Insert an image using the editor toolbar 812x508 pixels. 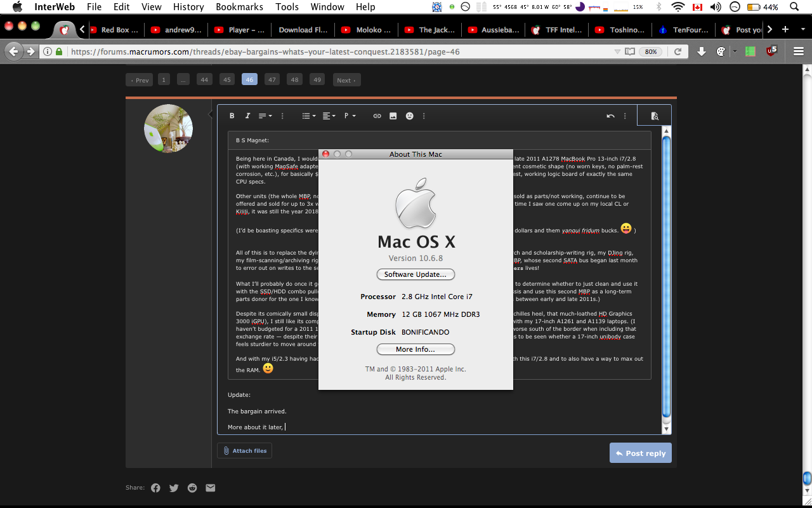point(393,116)
